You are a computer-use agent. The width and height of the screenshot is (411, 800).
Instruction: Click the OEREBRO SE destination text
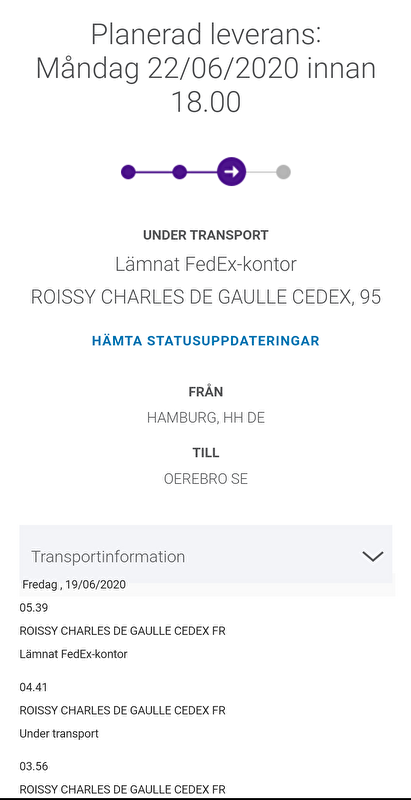pos(206,480)
